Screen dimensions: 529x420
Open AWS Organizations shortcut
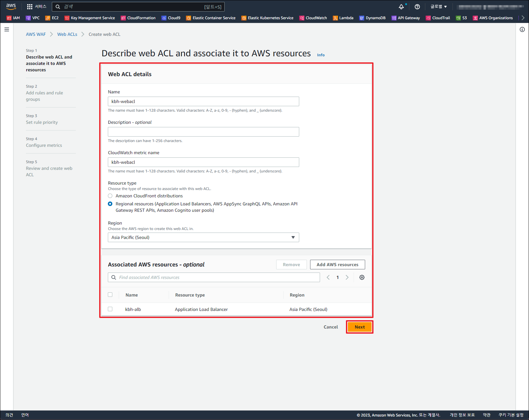(493, 18)
